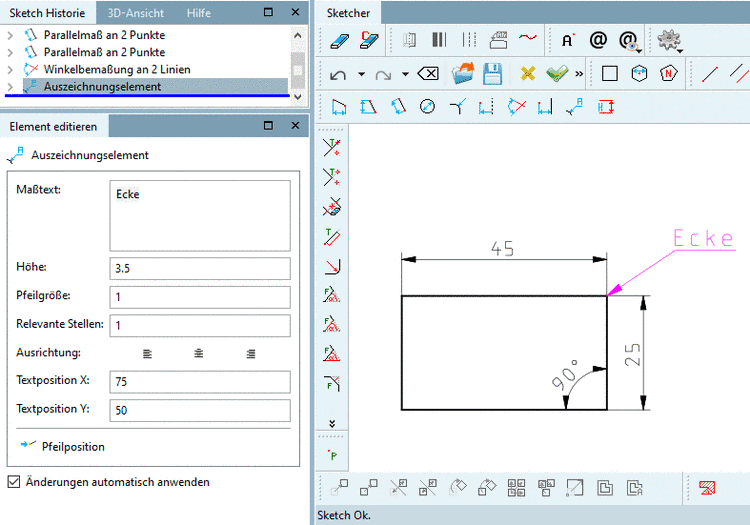
Task: Open the undo history dropdown arrow
Action: click(361, 75)
